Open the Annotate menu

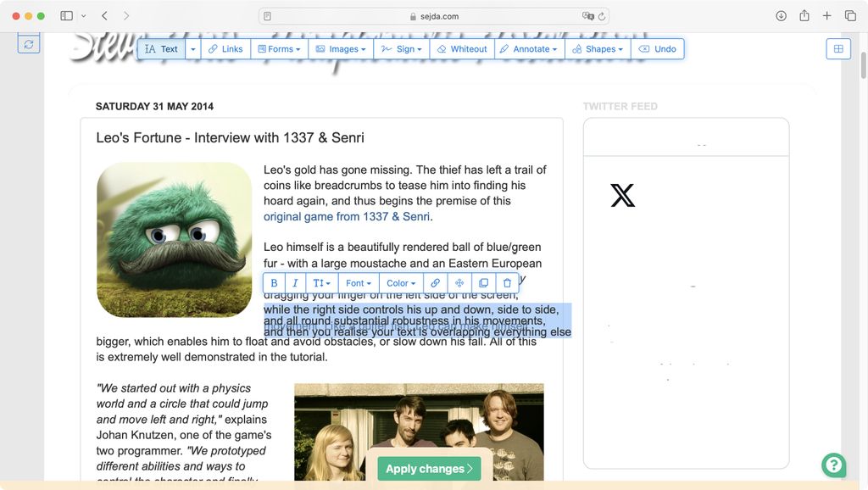coord(529,48)
